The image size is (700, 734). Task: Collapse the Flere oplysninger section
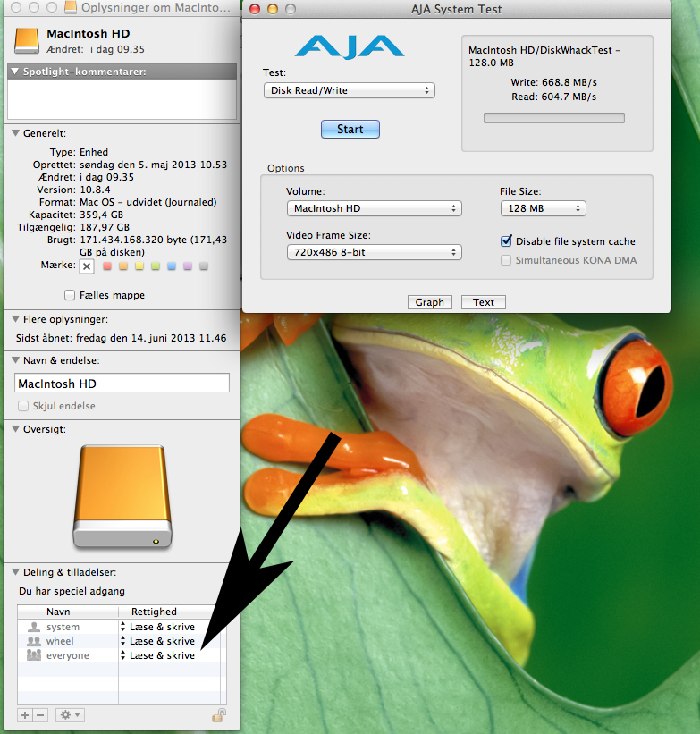(15, 319)
